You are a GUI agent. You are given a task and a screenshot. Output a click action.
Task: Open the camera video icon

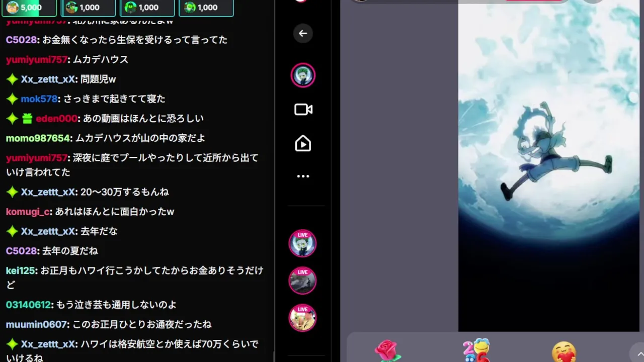(303, 110)
